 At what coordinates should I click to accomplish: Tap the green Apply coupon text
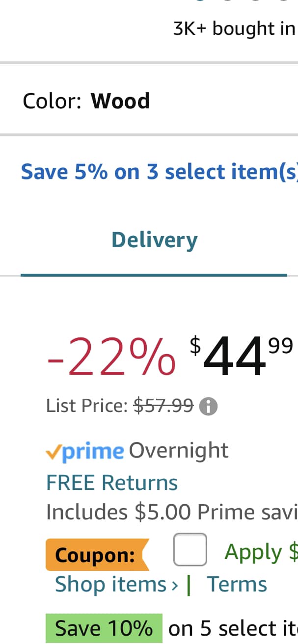(261, 552)
